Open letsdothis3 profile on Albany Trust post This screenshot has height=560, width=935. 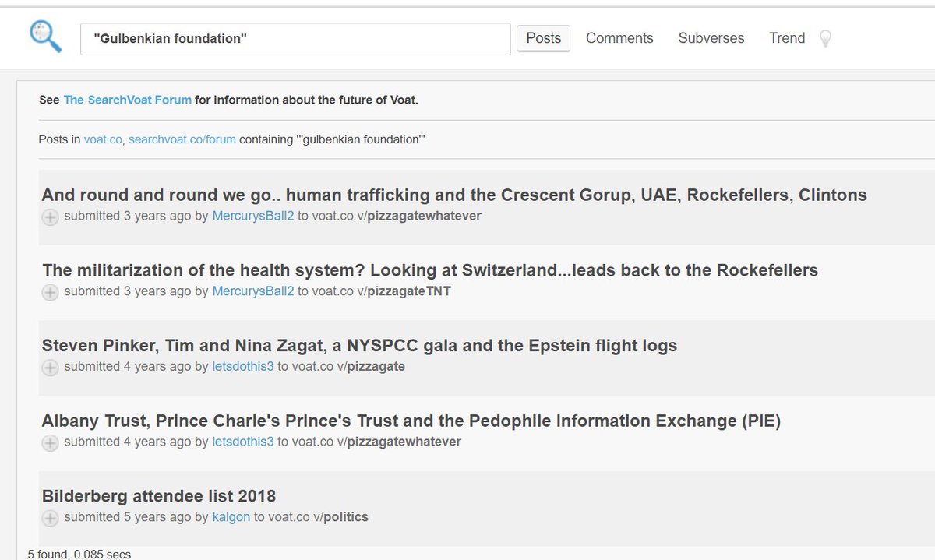(x=243, y=442)
